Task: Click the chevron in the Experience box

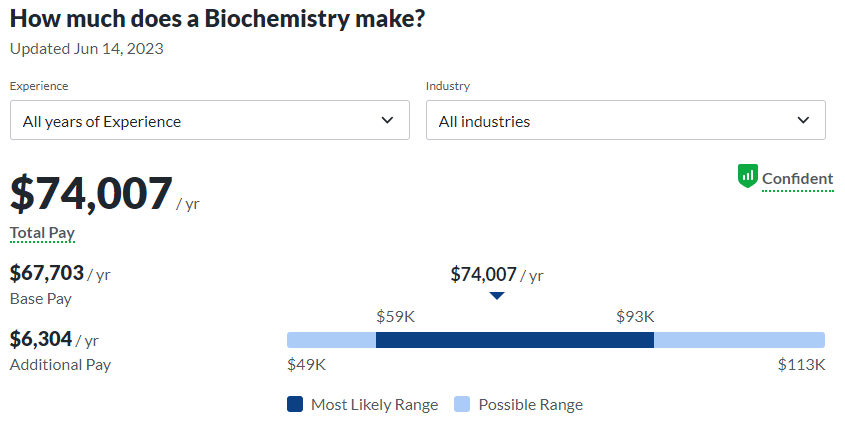Action: 388,121
